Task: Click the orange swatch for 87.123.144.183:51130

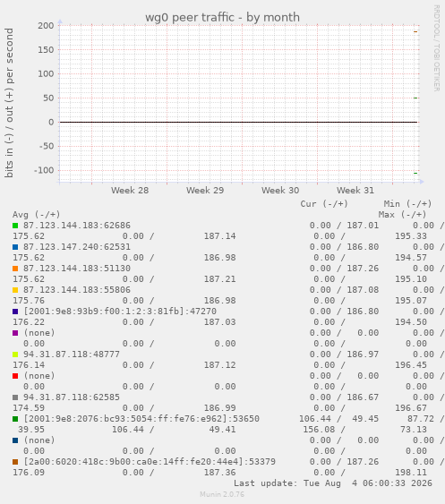Action: (x=15, y=269)
